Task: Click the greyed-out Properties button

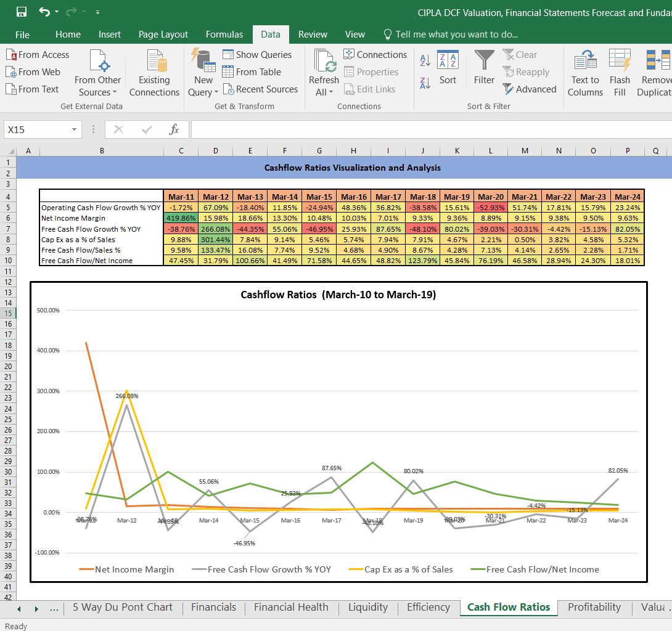Action: pos(371,72)
